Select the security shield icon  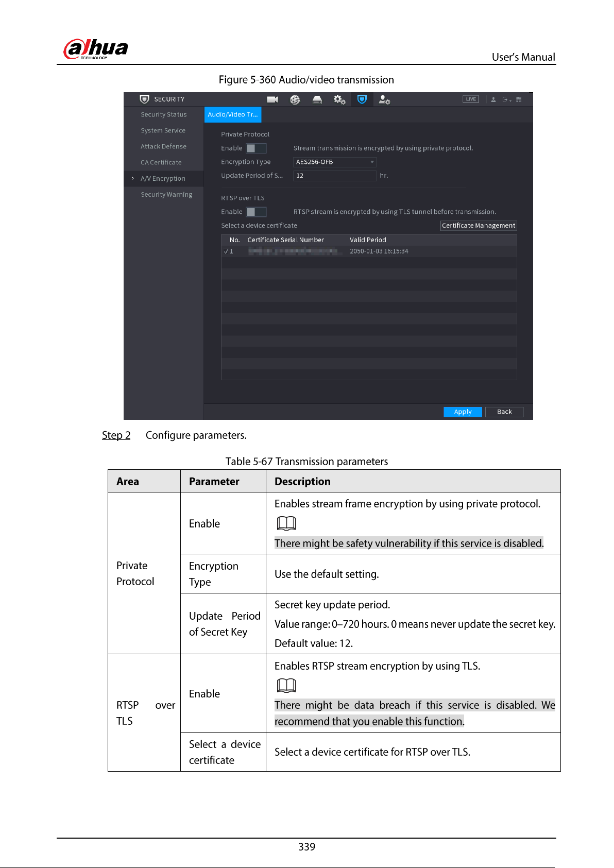pyautogui.click(x=362, y=99)
